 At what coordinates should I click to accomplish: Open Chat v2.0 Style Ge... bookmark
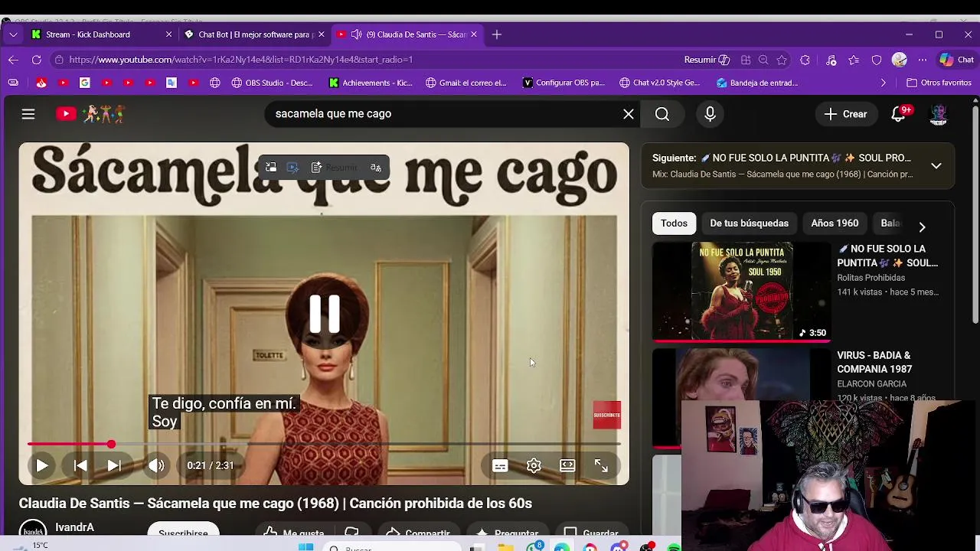tap(659, 83)
